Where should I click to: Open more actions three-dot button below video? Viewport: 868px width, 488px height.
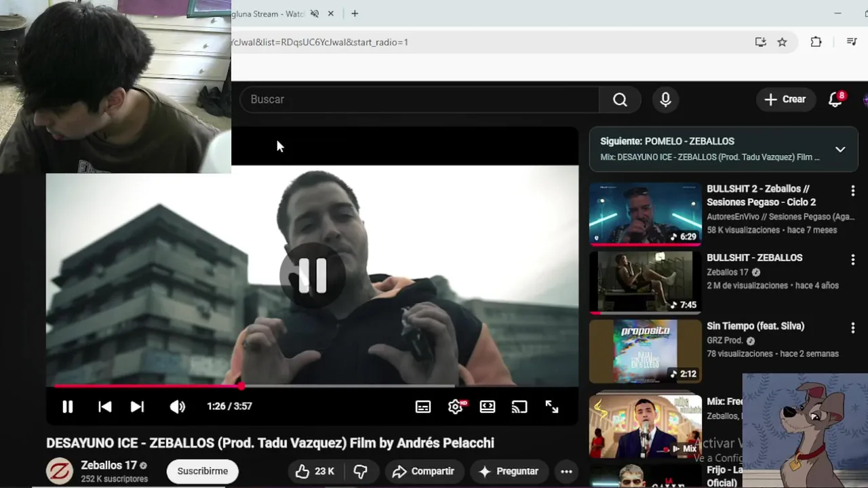(x=566, y=471)
